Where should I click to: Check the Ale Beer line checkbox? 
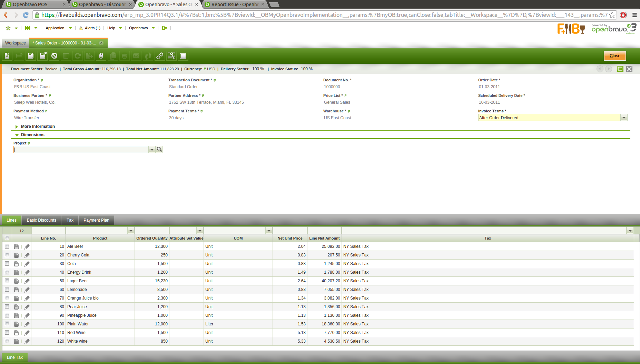(7, 246)
